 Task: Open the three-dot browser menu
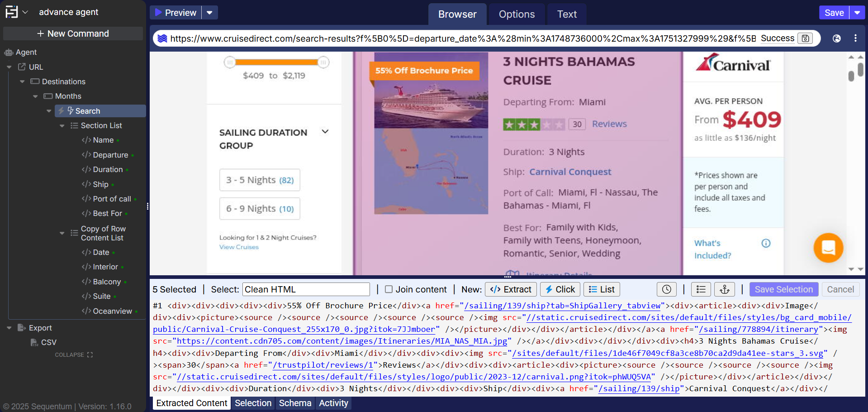855,38
